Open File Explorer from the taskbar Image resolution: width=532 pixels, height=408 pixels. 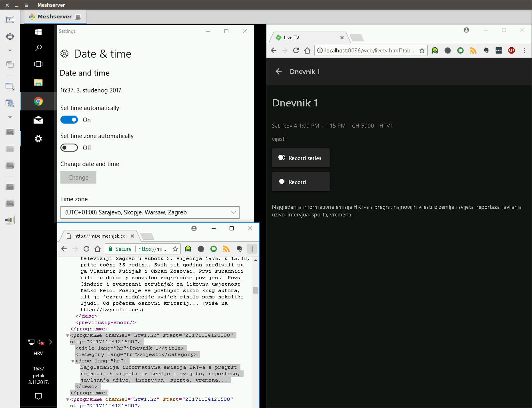(38, 82)
